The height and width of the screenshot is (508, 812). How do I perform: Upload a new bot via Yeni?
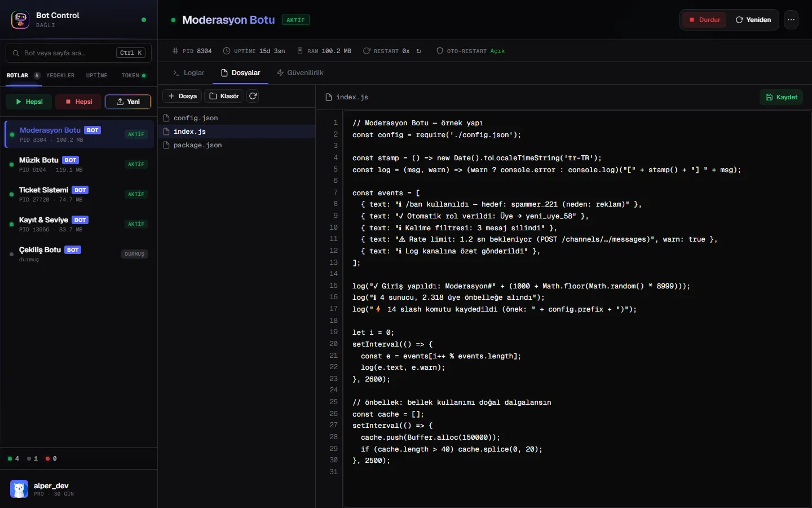128,102
